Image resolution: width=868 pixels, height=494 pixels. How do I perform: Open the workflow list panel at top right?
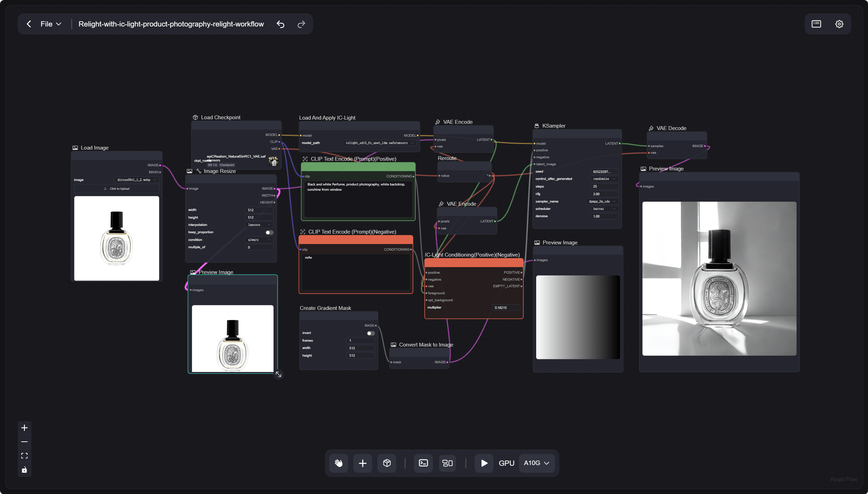coord(816,24)
